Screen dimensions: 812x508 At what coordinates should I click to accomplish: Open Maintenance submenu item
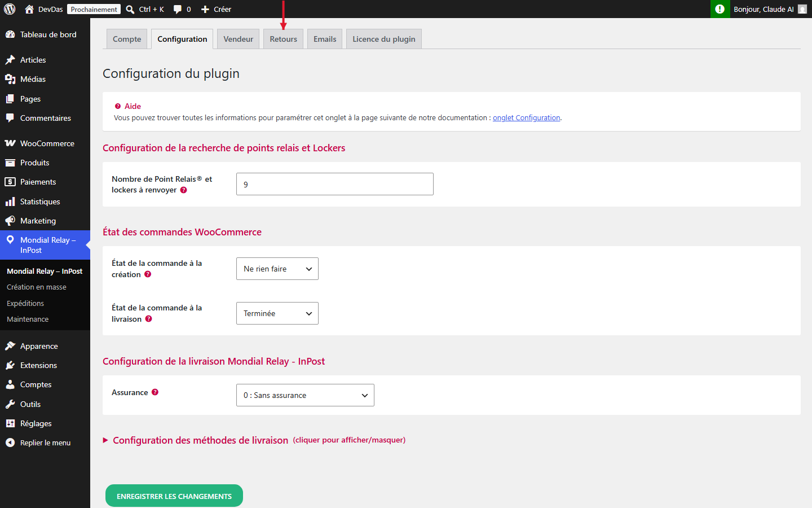(x=28, y=319)
